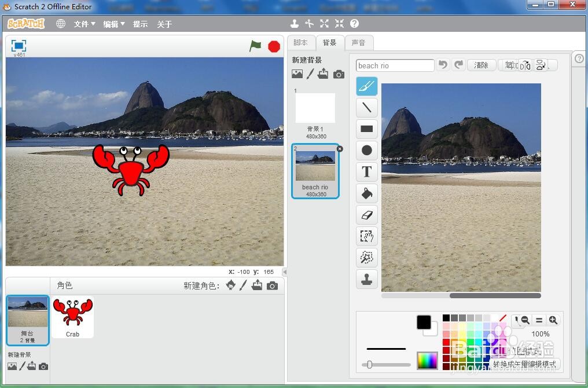Screen dimensions: 588x388
Task: Select the Brush paint tool
Action: click(x=366, y=86)
